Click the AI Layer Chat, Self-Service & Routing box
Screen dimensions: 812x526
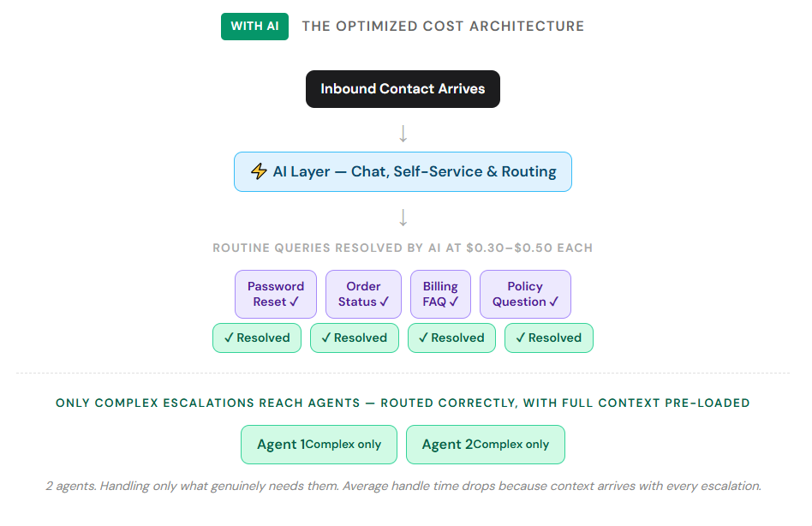pyautogui.click(x=403, y=171)
